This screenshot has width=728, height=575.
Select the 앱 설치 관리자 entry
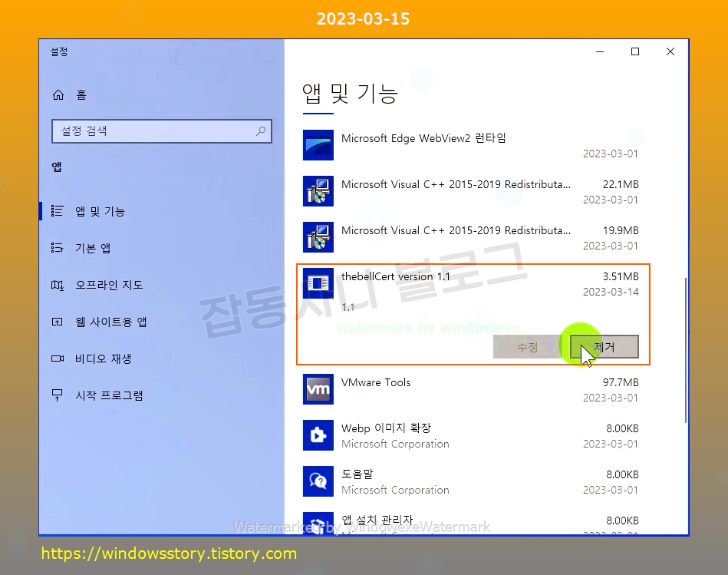pos(470,523)
